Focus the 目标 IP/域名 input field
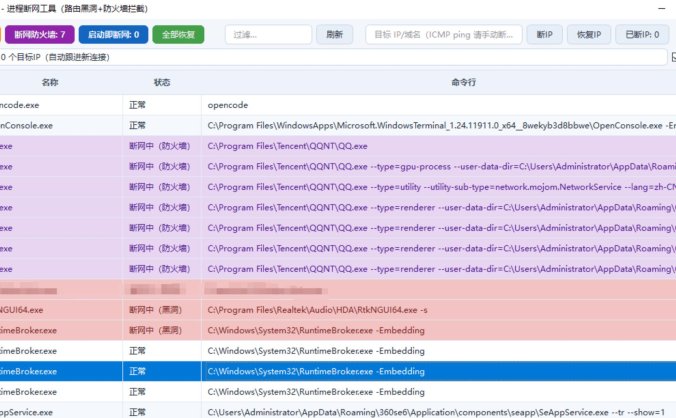The height and width of the screenshot is (418, 676). [x=444, y=34]
